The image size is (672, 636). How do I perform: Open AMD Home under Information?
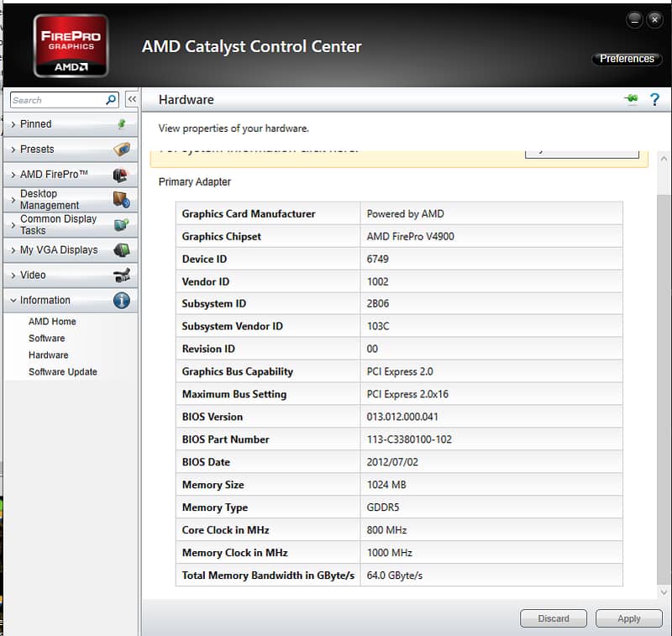(x=52, y=322)
